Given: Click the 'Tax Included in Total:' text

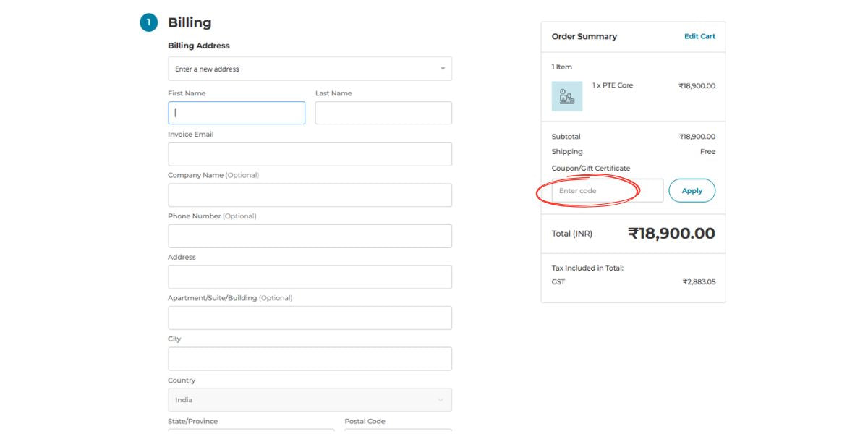Looking at the screenshot, I should click(587, 268).
